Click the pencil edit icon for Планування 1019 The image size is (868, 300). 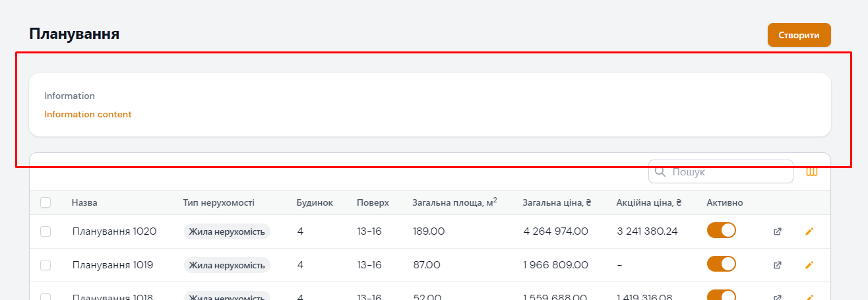[x=809, y=265]
